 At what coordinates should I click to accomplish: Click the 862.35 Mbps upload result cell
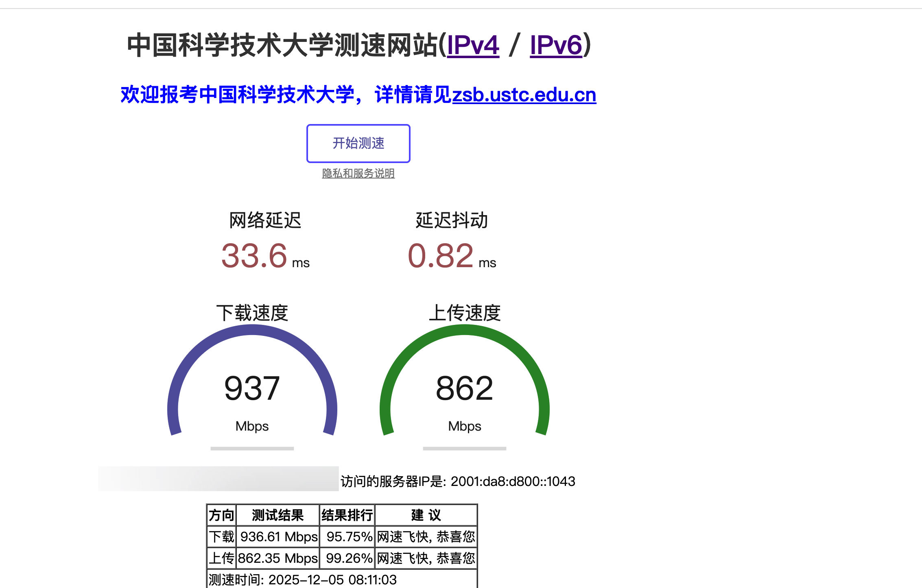click(x=277, y=558)
